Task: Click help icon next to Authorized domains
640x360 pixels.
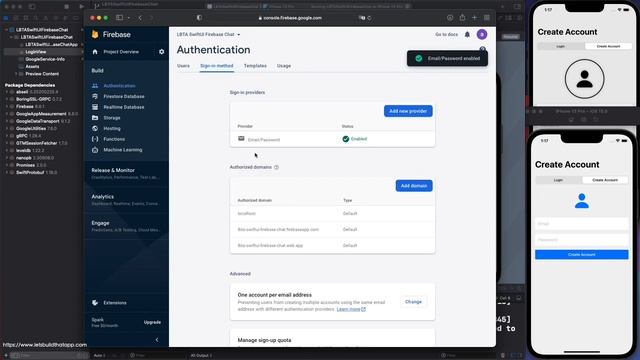Action: click(276, 167)
